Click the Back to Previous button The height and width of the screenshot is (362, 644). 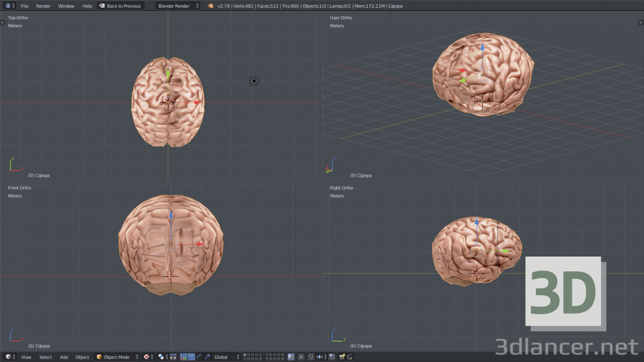120,6
